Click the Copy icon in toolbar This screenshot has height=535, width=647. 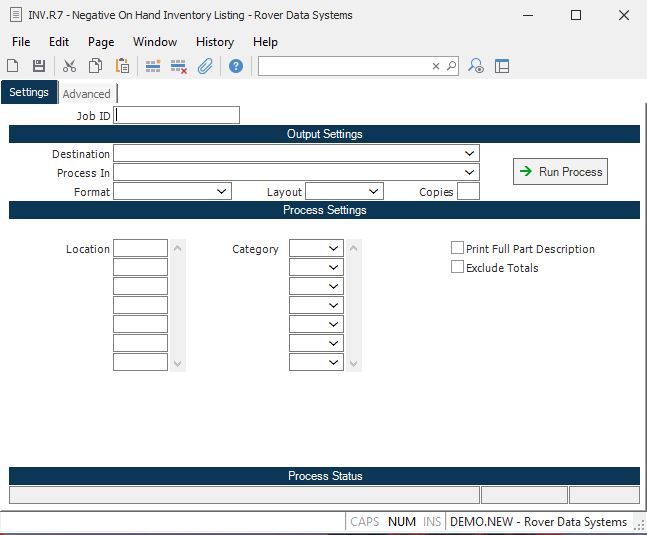click(95, 66)
